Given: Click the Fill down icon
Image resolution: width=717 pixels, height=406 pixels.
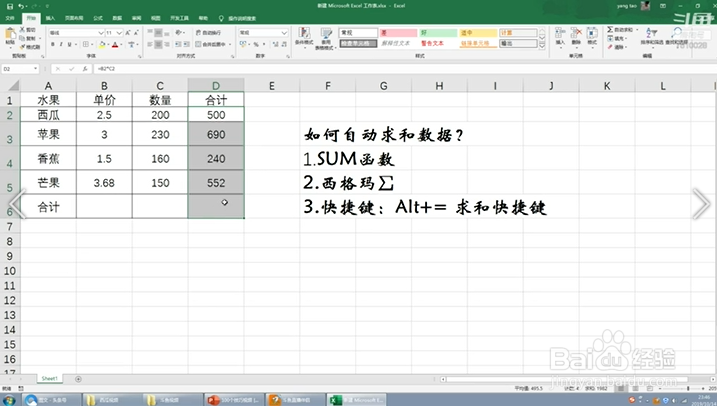Looking at the screenshot, I should [x=610, y=38].
